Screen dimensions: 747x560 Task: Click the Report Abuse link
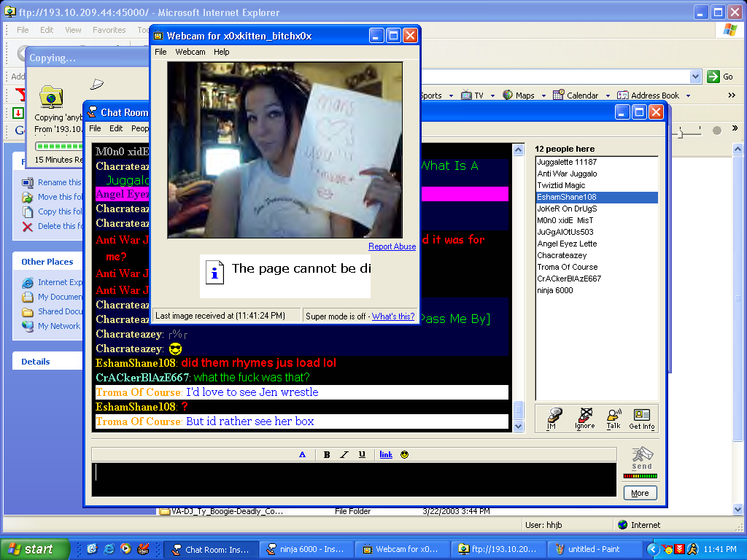click(392, 246)
